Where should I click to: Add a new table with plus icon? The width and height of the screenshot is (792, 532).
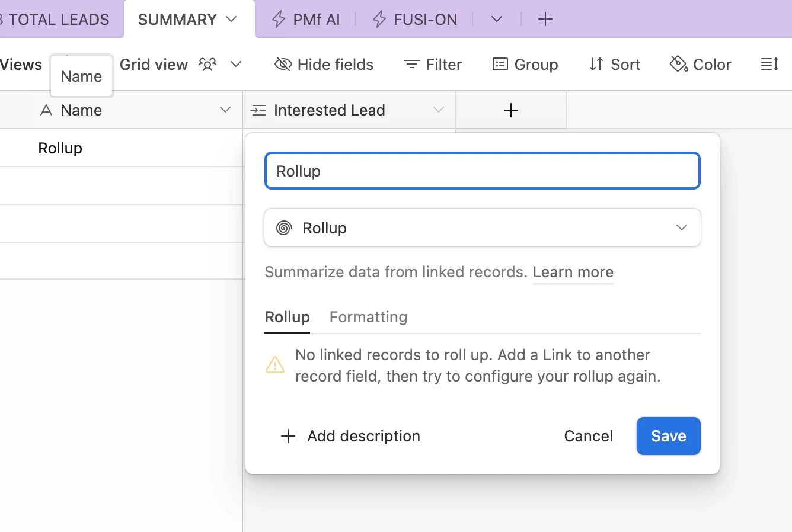545,20
